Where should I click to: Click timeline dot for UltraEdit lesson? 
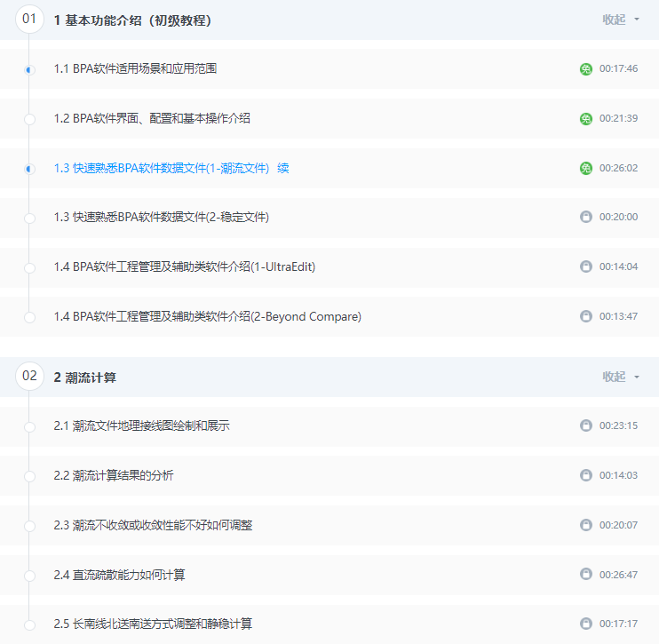(x=29, y=267)
